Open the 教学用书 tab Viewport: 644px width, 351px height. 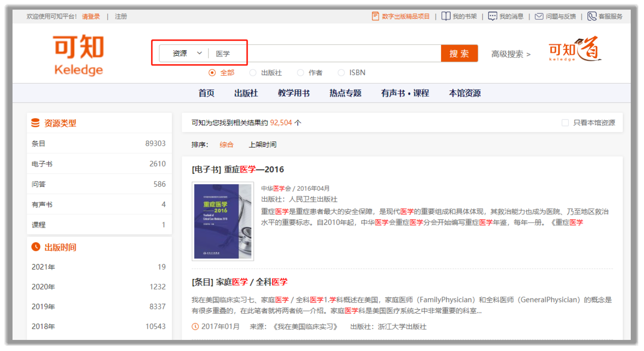coord(294,93)
